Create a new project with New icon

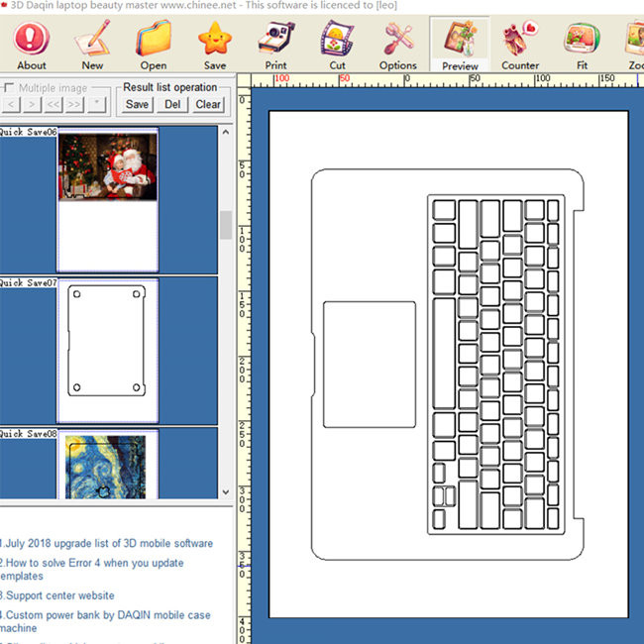92,45
